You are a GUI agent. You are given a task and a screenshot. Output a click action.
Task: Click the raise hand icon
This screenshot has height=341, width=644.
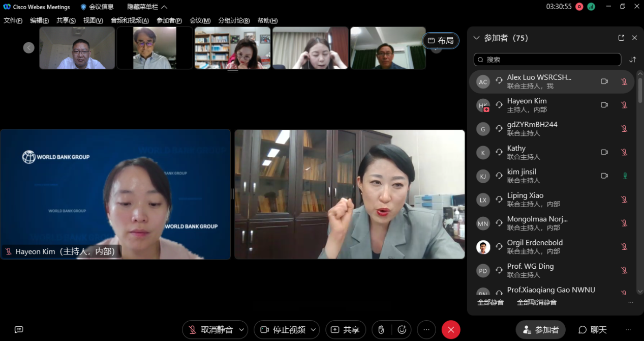pyautogui.click(x=381, y=330)
